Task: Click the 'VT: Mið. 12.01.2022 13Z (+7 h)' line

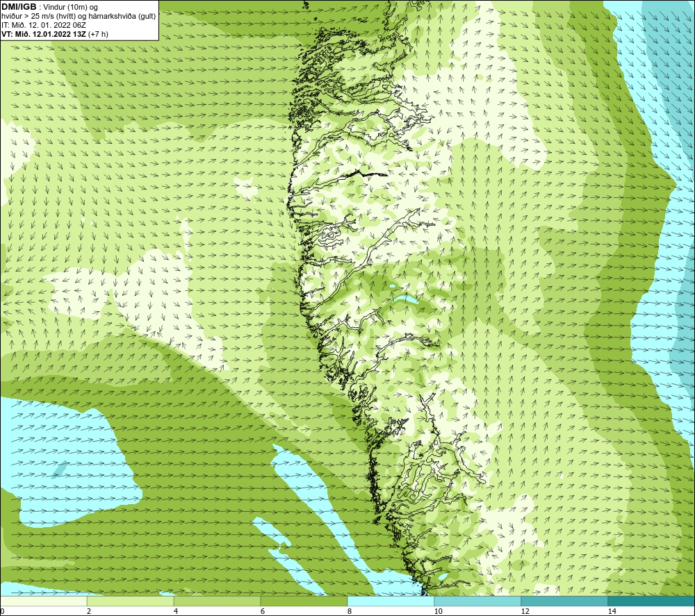Action: tap(54, 34)
